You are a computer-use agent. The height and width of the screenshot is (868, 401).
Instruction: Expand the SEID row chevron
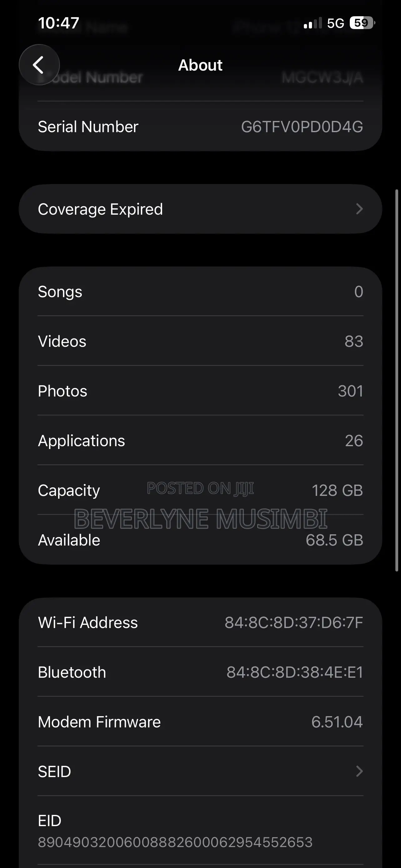point(359,771)
